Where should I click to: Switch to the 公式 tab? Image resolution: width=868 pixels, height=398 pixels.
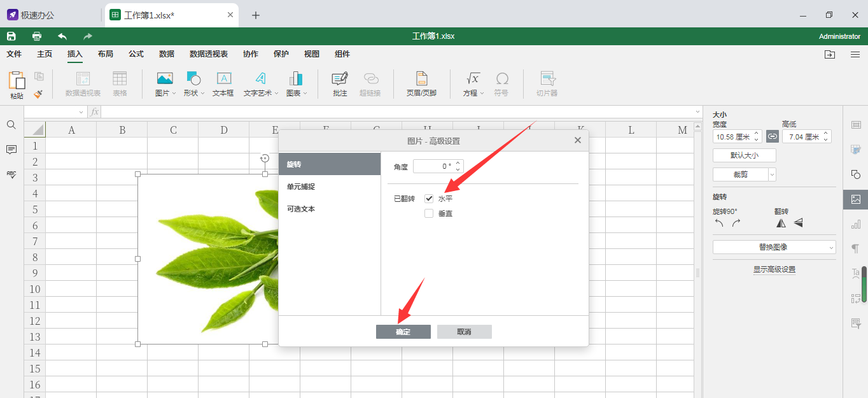pos(136,54)
